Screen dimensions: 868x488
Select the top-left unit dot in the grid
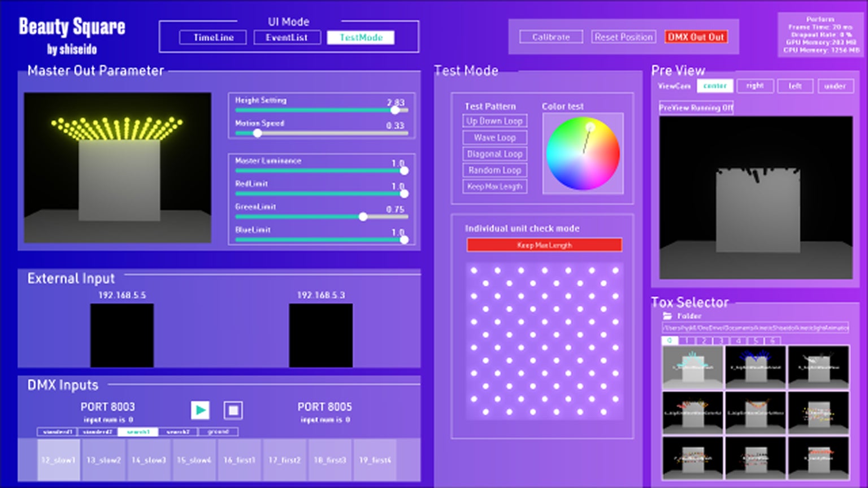pos(474,271)
